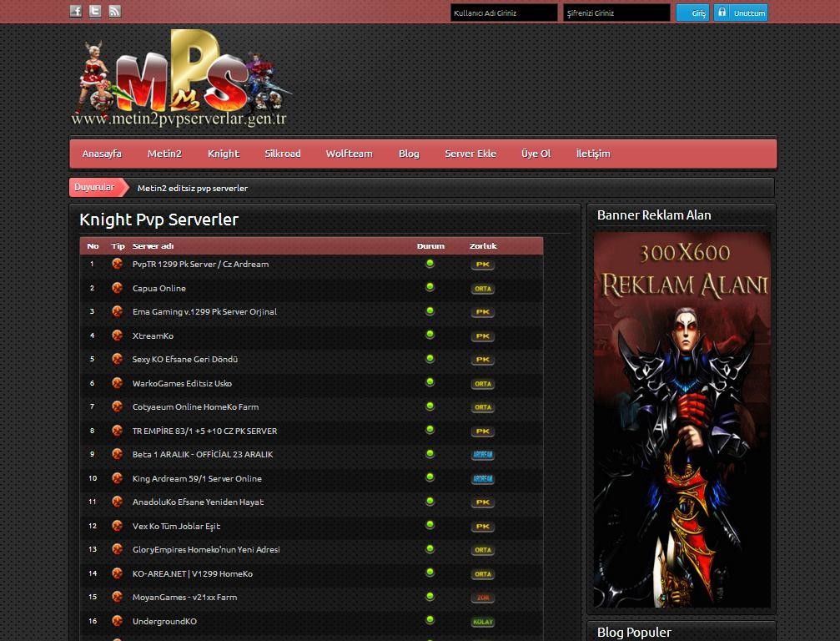Open Beta 1 ARALIK OFFİCİAL link
This screenshot has height=641, width=840.
[203, 455]
